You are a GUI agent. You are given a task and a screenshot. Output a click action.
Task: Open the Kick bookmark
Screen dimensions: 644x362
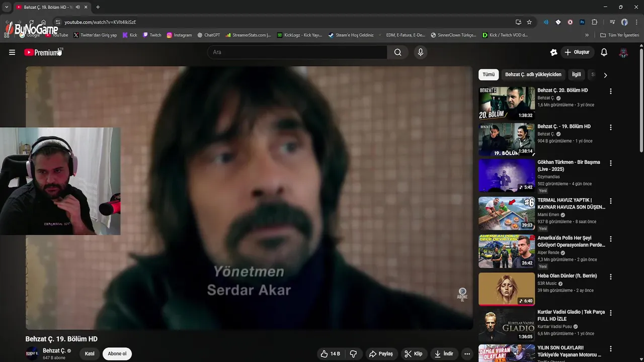pyautogui.click(x=130, y=35)
